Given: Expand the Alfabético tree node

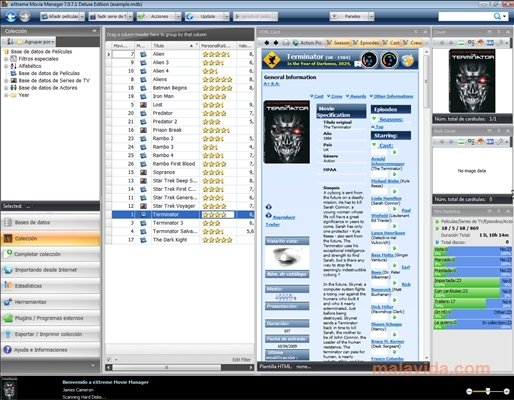Looking at the screenshot, I should click(x=6, y=66).
